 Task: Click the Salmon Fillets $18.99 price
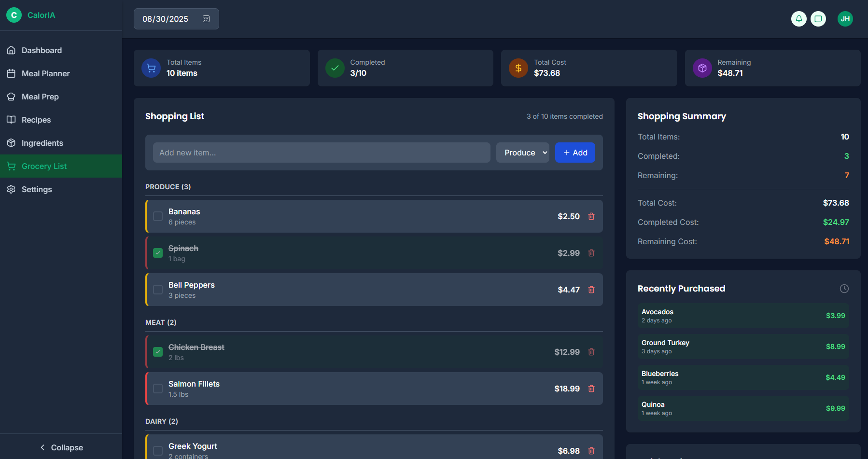tap(567, 389)
